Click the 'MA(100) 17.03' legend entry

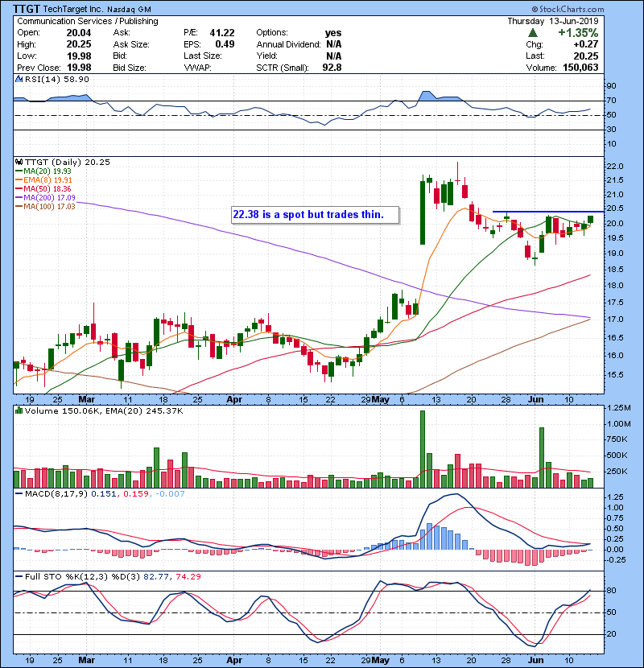click(49, 207)
